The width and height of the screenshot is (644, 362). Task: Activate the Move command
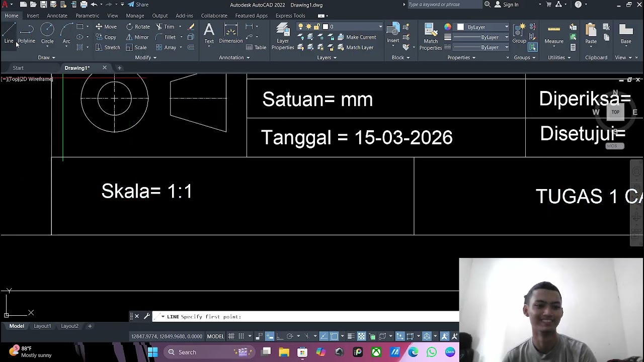tap(106, 27)
